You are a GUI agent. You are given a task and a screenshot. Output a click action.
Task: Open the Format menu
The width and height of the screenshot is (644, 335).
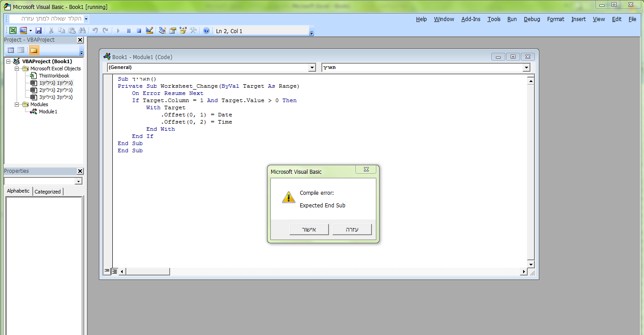point(556,19)
